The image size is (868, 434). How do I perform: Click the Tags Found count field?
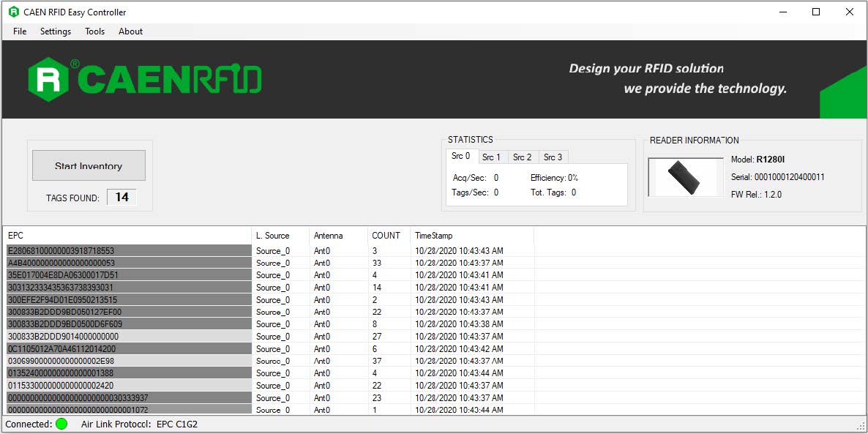(121, 198)
